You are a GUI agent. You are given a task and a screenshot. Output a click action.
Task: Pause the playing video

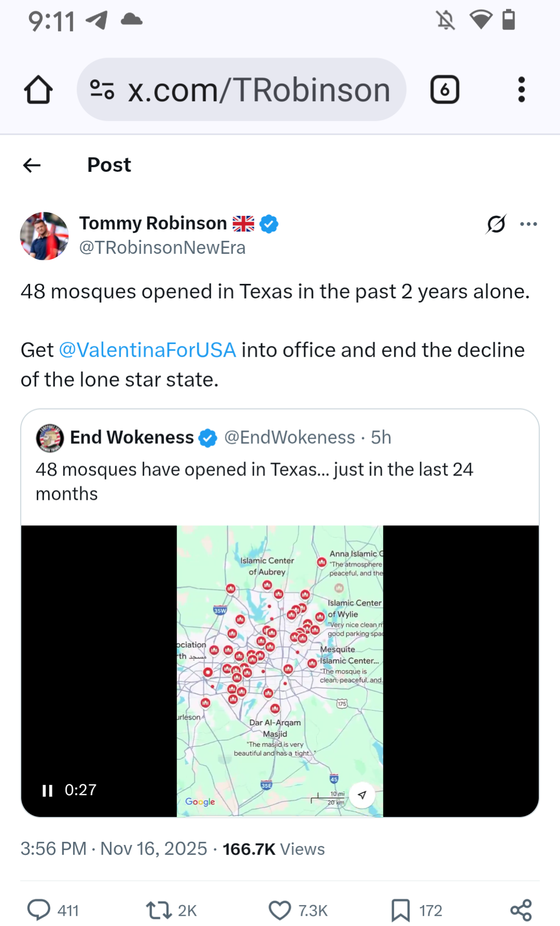point(47,791)
